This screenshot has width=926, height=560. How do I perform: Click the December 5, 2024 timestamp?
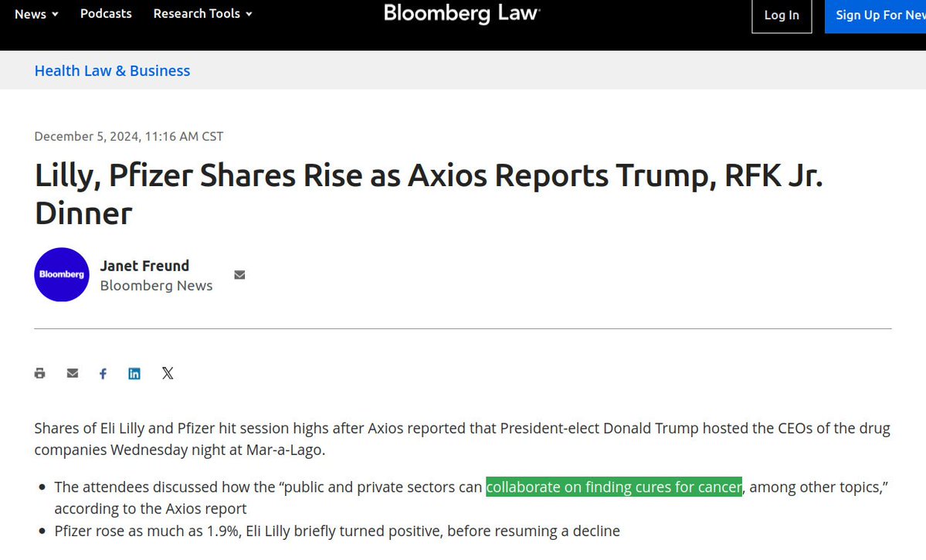[x=129, y=137]
